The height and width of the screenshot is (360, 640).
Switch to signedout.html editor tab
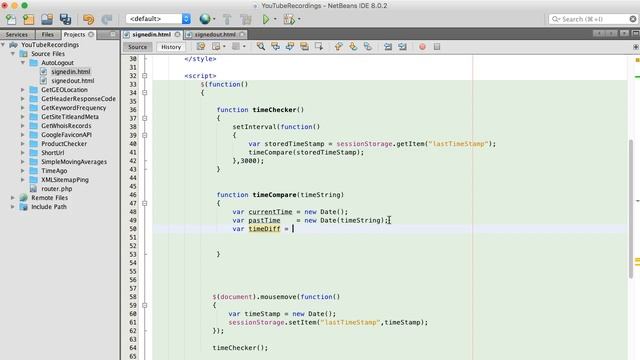coord(215,35)
